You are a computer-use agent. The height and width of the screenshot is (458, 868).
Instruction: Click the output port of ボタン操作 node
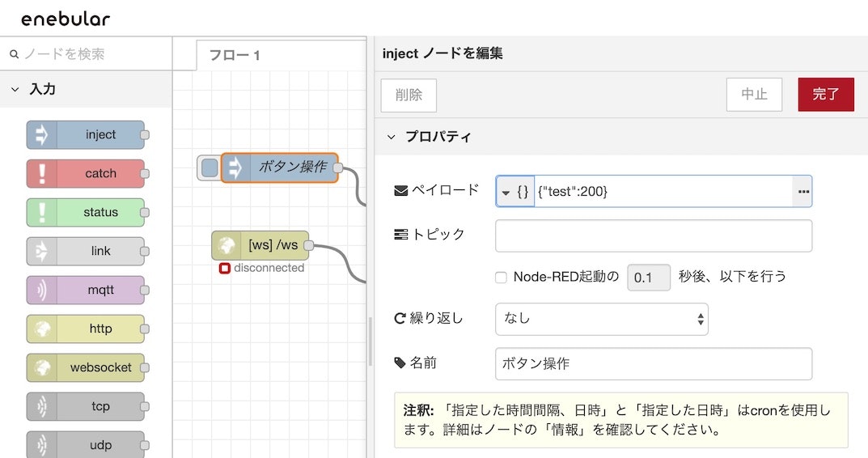[337, 168]
